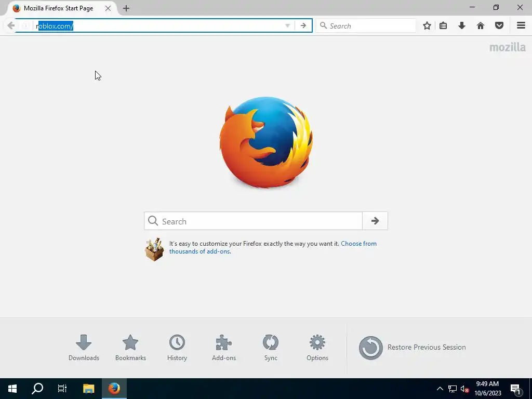Minimize the Firefox window

tap(472, 7)
